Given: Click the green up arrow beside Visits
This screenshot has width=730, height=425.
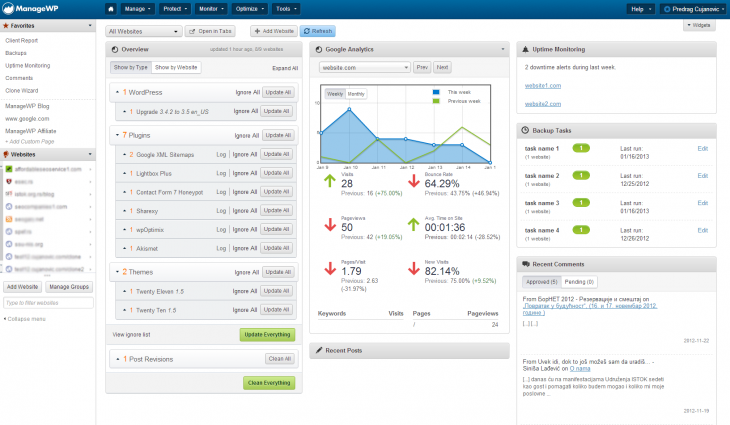Looking at the screenshot, I should 330,181.
